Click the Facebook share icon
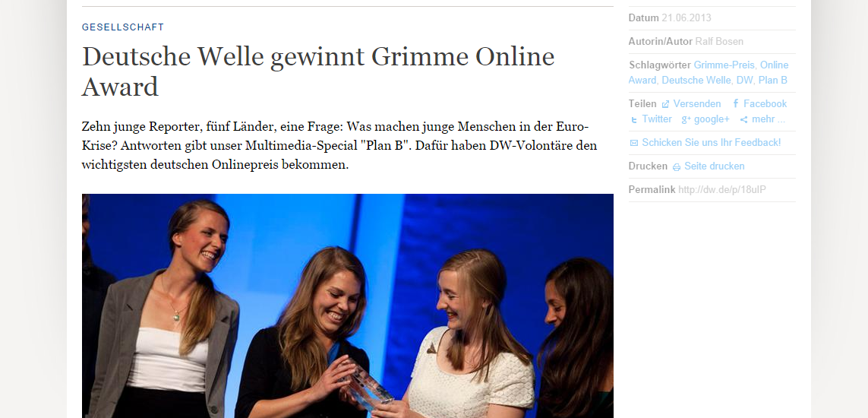Image resolution: width=868 pixels, height=418 pixels. (x=736, y=103)
